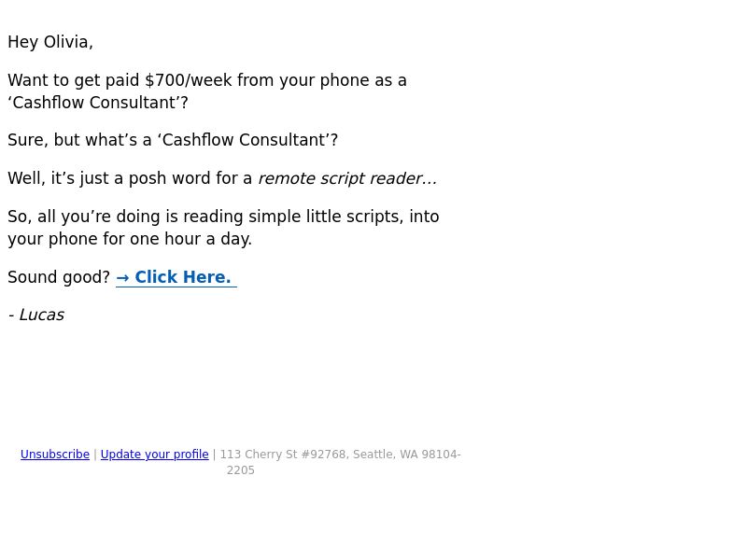Click the 'Sure, but what's a' question line
747x560 pixels.
click(x=173, y=140)
